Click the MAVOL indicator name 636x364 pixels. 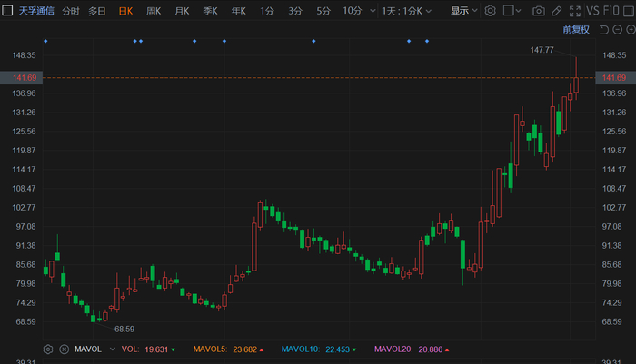click(x=88, y=349)
